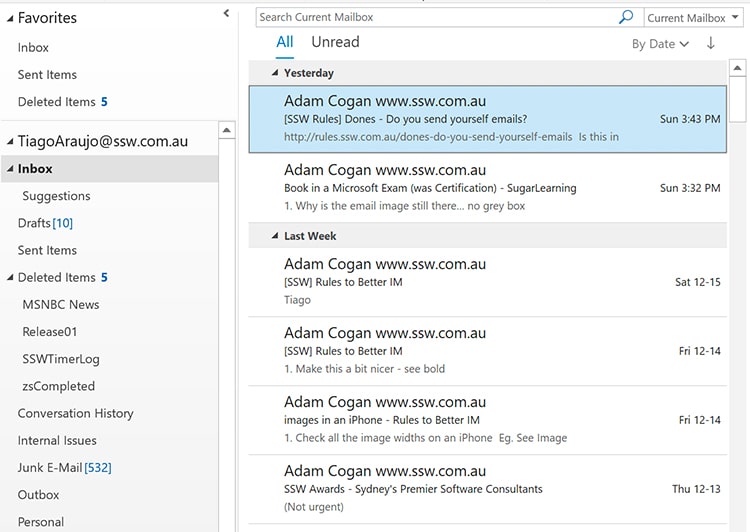Collapse the Favorites section
This screenshot has width=750, height=532.
point(9,18)
